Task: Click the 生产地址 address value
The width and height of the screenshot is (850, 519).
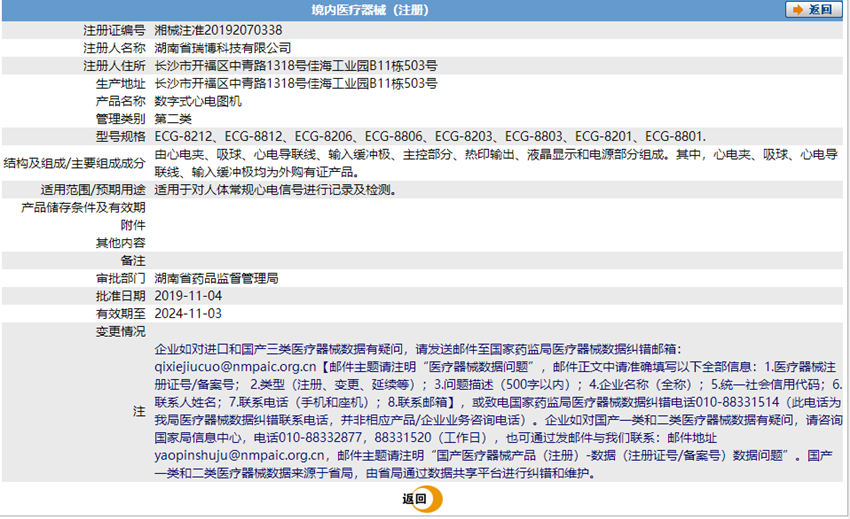Action: (296, 84)
